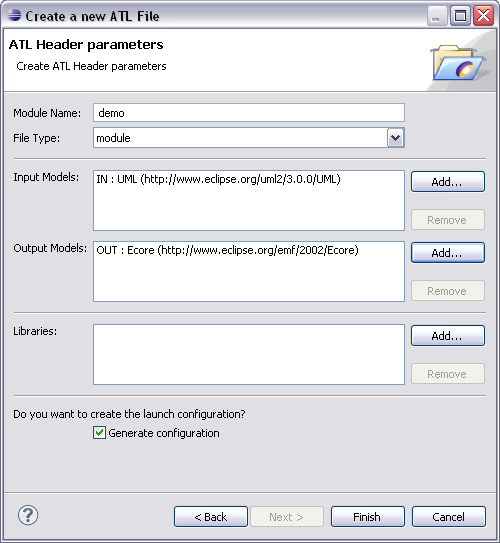500x543 pixels.
Task: Click Finish to create the ATL file
Action: pyautogui.click(x=368, y=517)
